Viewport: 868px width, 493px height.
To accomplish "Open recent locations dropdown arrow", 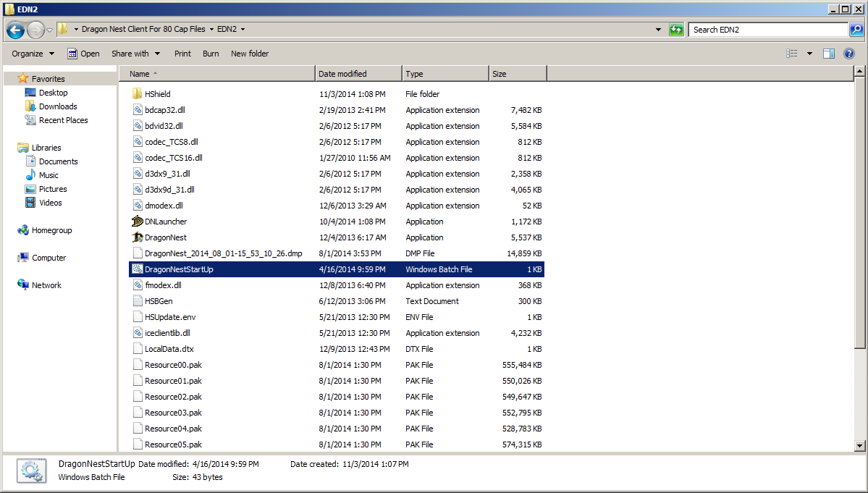I will (x=49, y=30).
